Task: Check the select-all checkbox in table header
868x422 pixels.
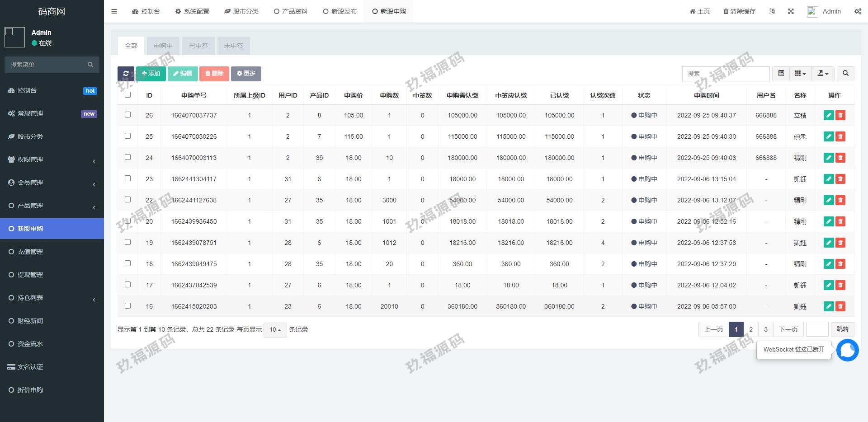Action: point(127,95)
